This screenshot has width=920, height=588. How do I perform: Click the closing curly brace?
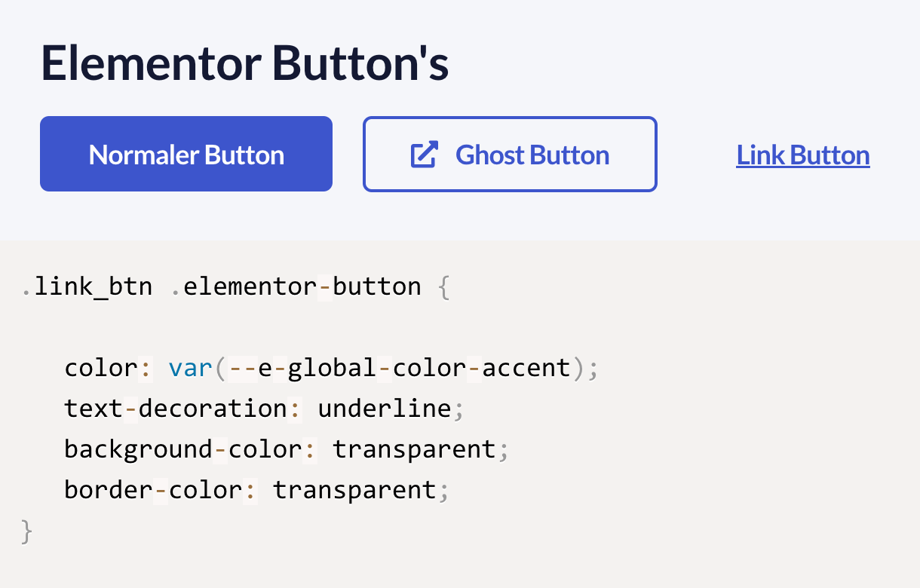[28, 531]
